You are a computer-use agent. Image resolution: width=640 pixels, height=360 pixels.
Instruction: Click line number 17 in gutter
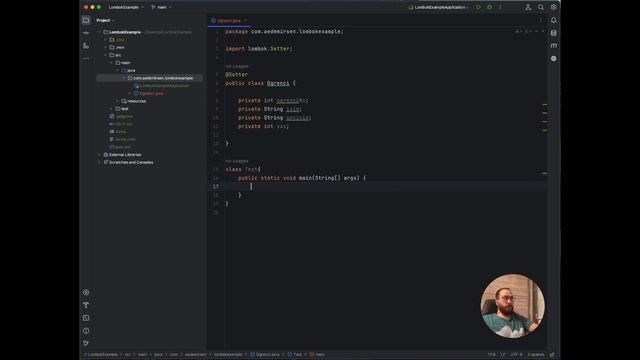216,187
